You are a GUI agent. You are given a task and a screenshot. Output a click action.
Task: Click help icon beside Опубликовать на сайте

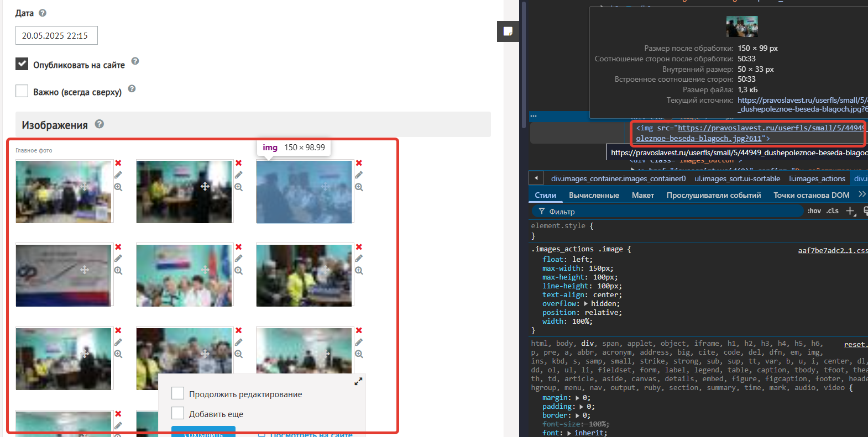coord(135,61)
